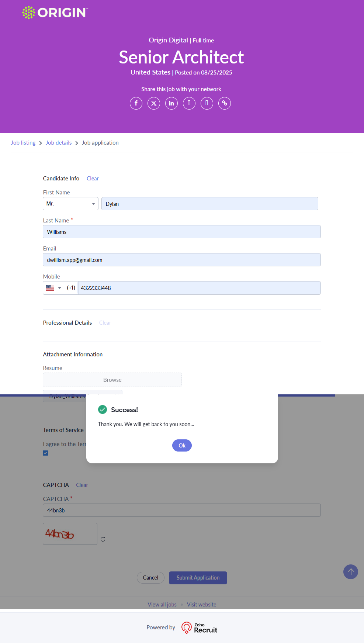Clear the Candidate Info section
Image resolution: width=364 pixels, height=643 pixels.
coord(93,179)
